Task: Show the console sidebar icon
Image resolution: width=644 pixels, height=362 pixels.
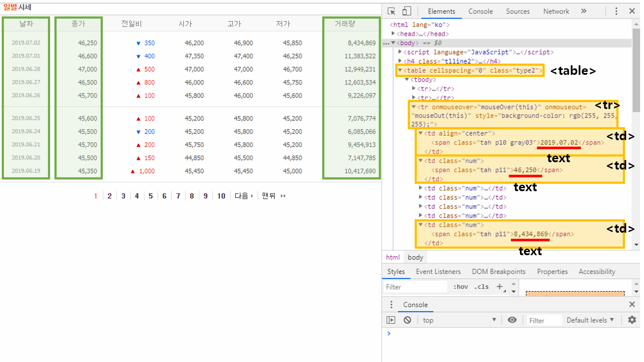Action: [x=391, y=320]
